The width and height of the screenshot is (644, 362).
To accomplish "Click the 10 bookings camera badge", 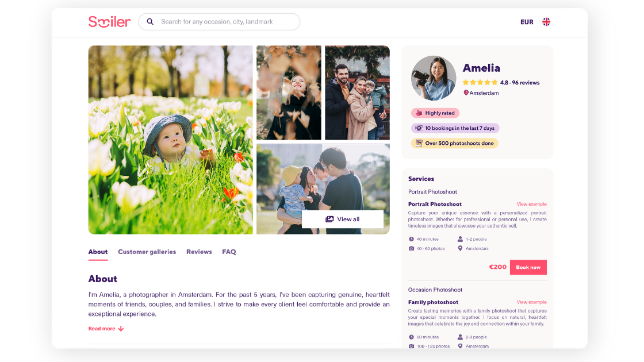I will [x=455, y=128].
